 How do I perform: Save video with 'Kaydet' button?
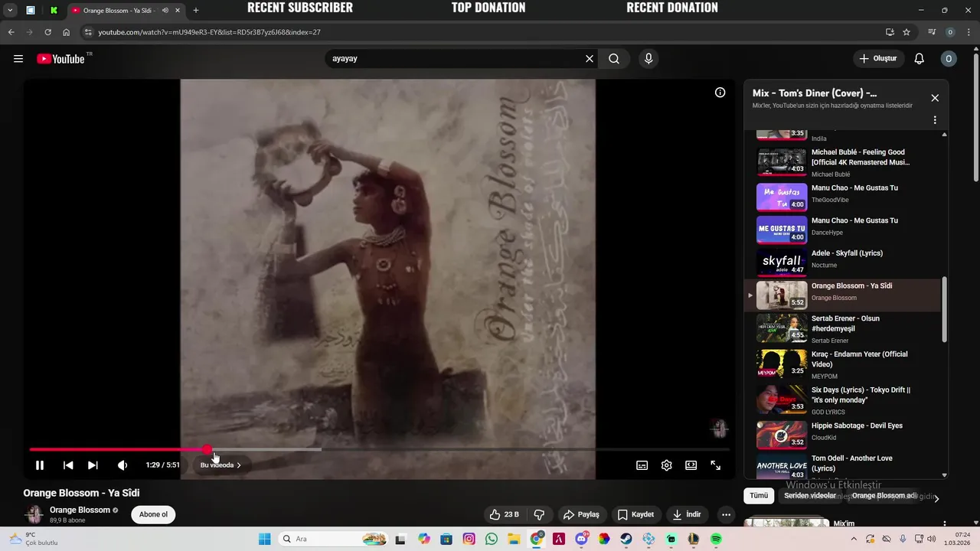636,514
